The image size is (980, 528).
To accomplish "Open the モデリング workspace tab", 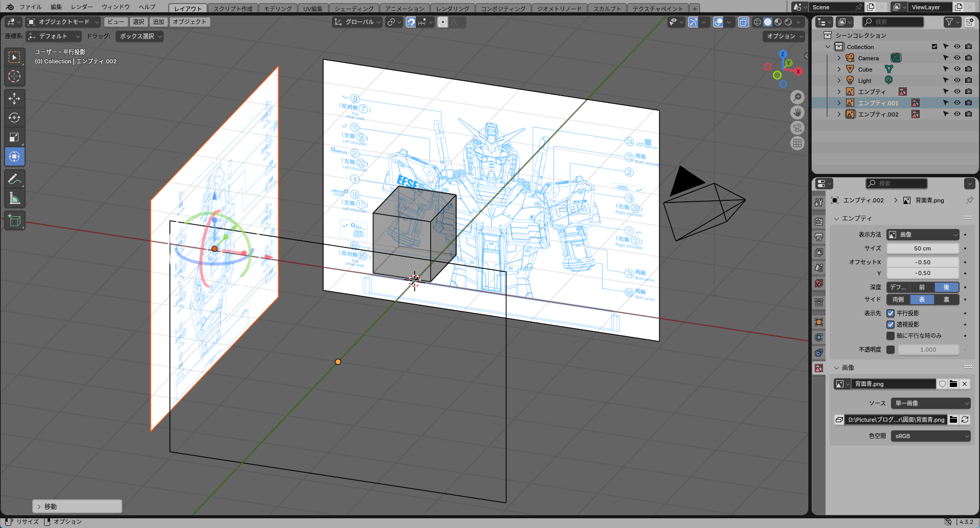I will [278, 9].
